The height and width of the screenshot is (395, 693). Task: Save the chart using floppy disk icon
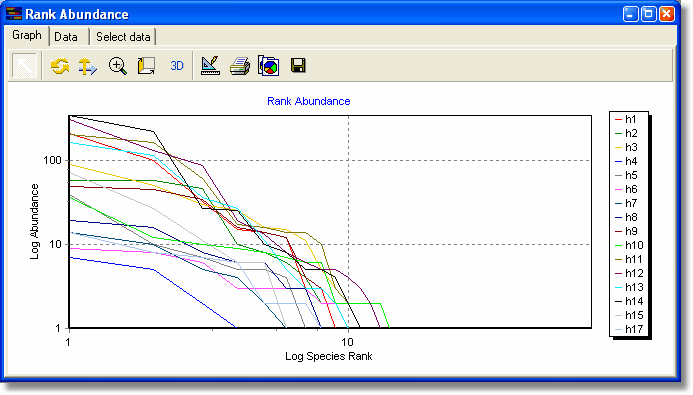[x=298, y=65]
